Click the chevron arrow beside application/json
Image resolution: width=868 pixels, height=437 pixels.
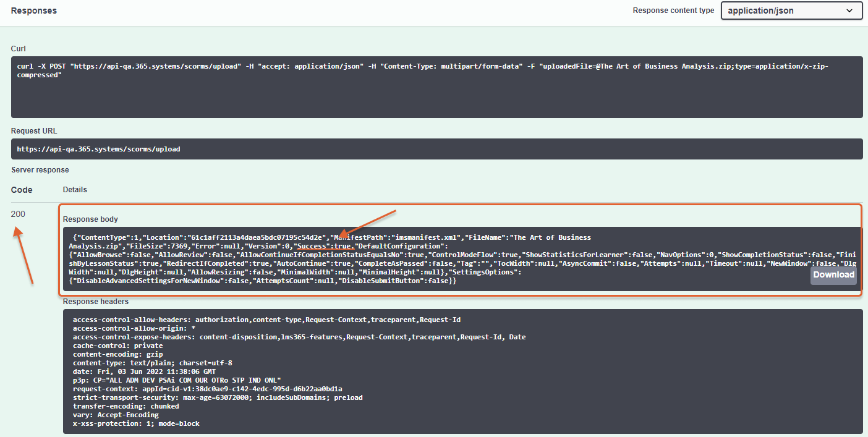coord(848,11)
